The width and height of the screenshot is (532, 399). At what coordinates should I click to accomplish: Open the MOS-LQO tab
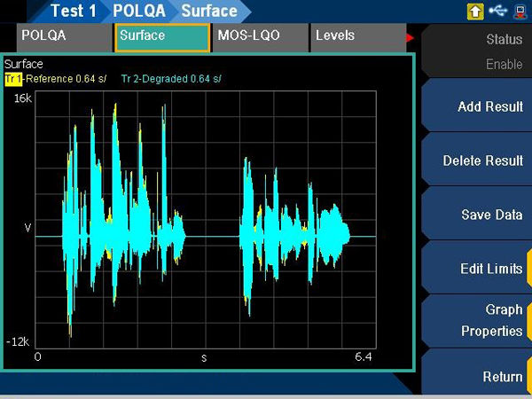click(x=257, y=36)
